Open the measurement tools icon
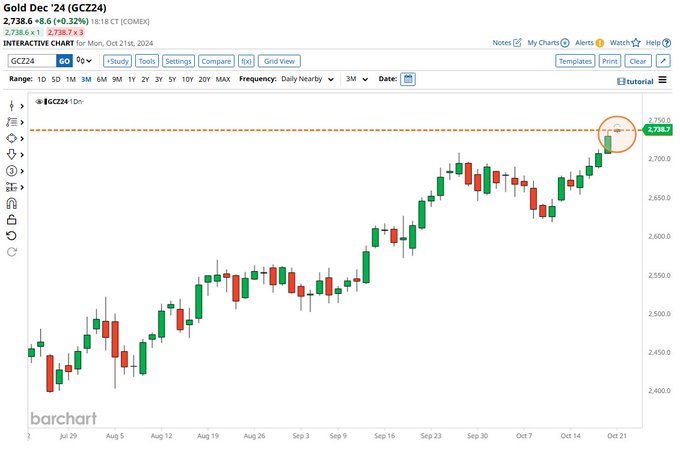Image resolution: width=680 pixels, height=452 pixels. coord(12,187)
